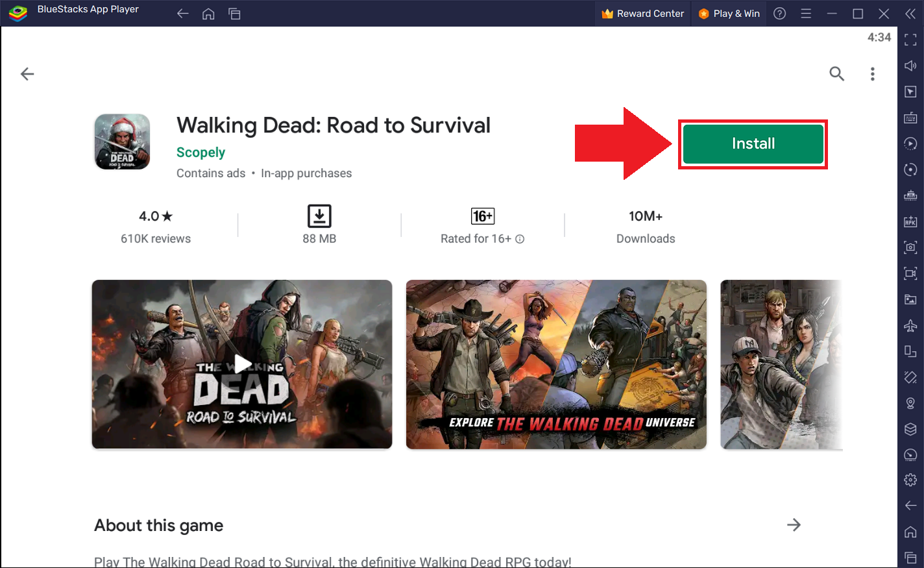Image resolution: width=924 pixels, height=568 pixels.
Task: Click the game description text line
Action: coord(333,562)
